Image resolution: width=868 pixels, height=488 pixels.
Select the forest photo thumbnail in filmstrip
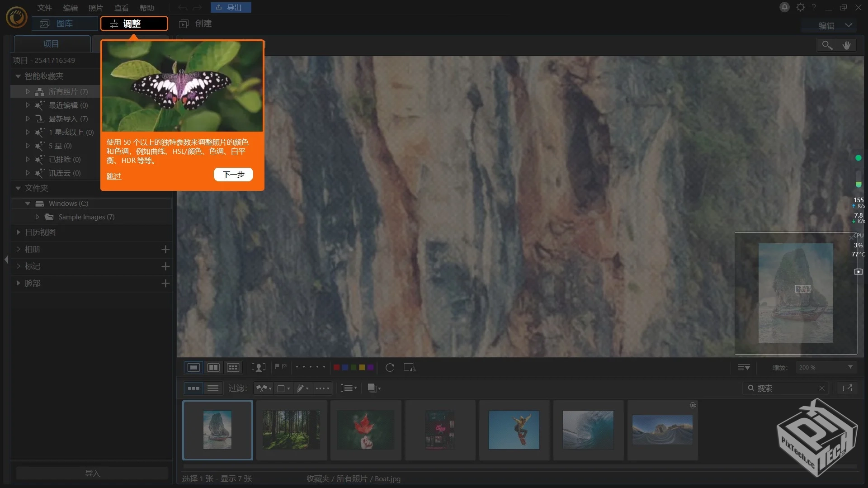[x=291, y=430]
